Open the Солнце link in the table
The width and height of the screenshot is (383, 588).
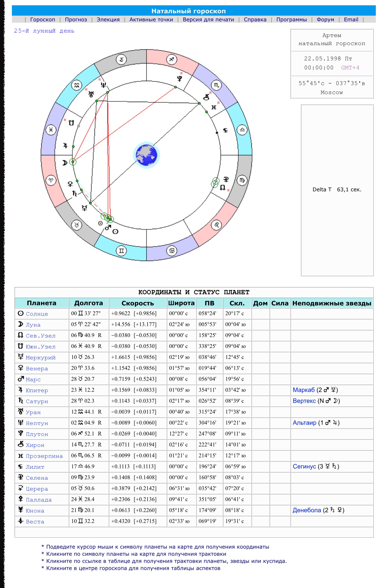37,314
